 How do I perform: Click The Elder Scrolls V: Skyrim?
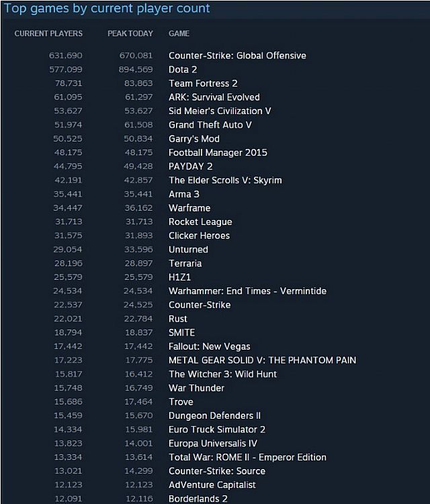coord(225,181)
